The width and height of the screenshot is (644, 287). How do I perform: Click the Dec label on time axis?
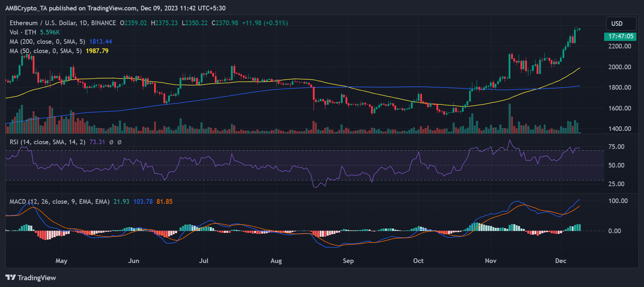(x=561, y=261)
